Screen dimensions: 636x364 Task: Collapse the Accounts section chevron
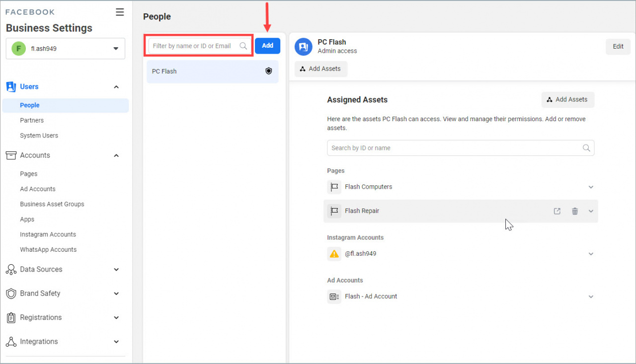(116, 155)
